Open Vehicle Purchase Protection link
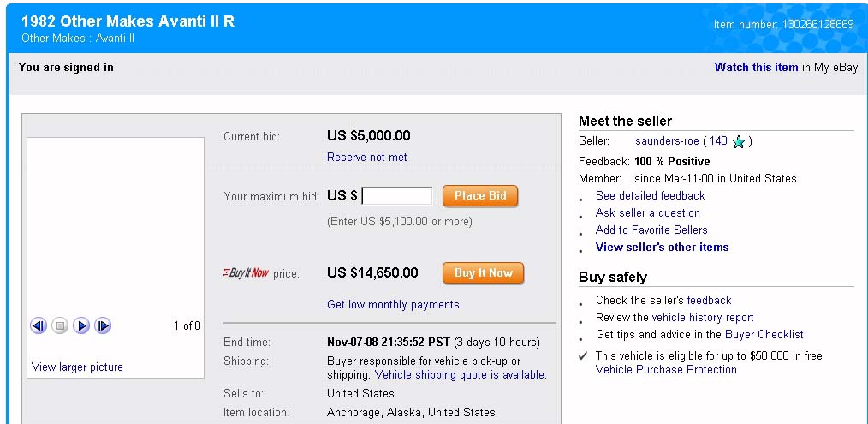868x424 pixels. [666, 370]
